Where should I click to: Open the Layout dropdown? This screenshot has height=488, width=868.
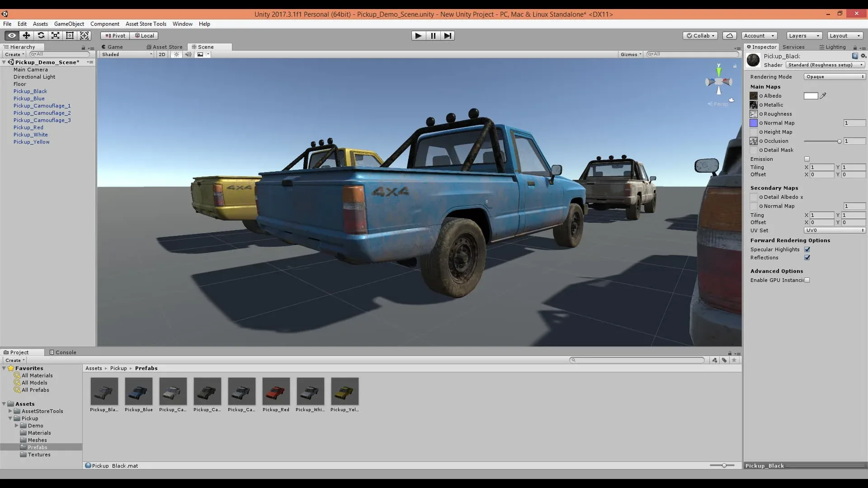(x=844, y=35)
